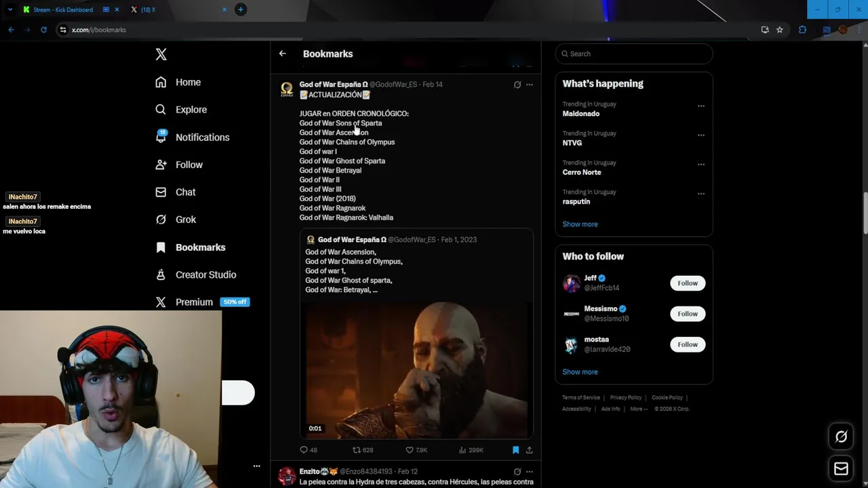Bookmark this page with browser star
The image size is (868, 488).
coord(780,30)
